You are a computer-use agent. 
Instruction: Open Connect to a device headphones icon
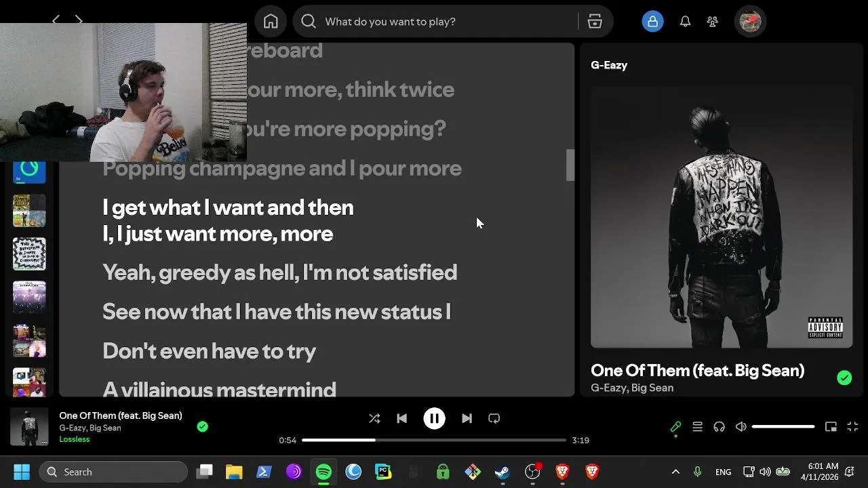click(719, 427)
